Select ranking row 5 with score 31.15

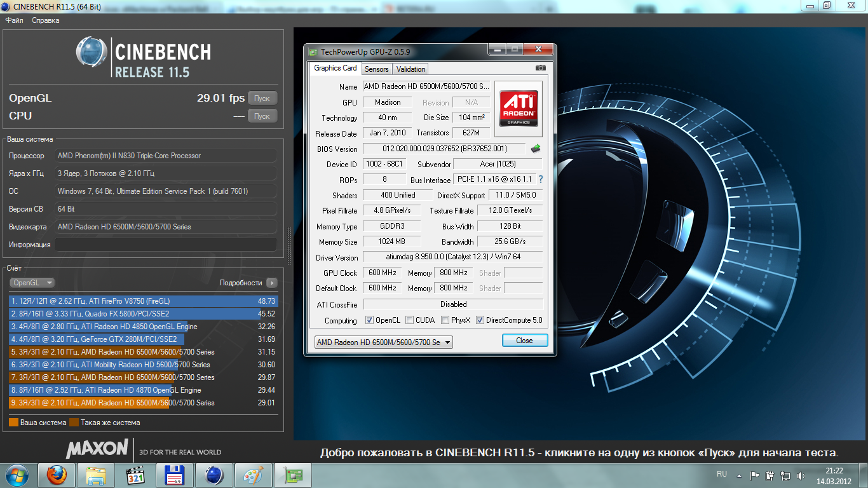tap(144, 352)
